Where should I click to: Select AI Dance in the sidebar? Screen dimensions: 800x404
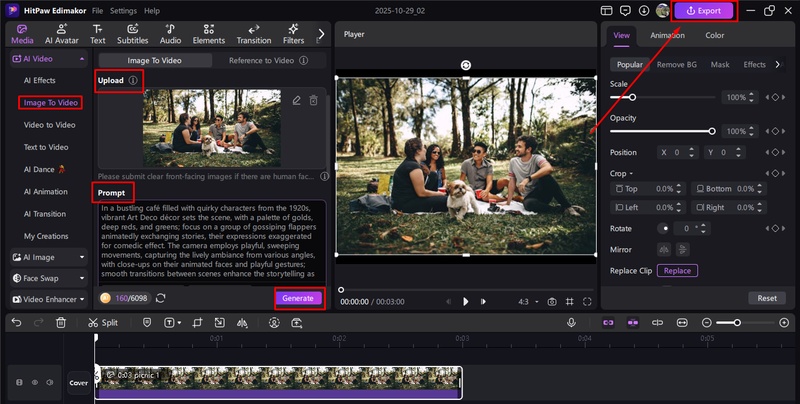pos(44,169)
